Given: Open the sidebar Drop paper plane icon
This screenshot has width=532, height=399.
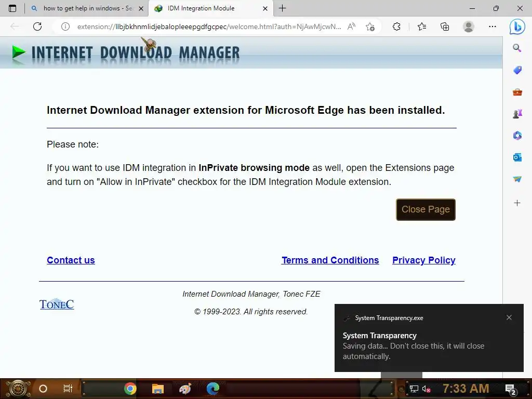Looking at the screenshot, I should click(517, 179).
